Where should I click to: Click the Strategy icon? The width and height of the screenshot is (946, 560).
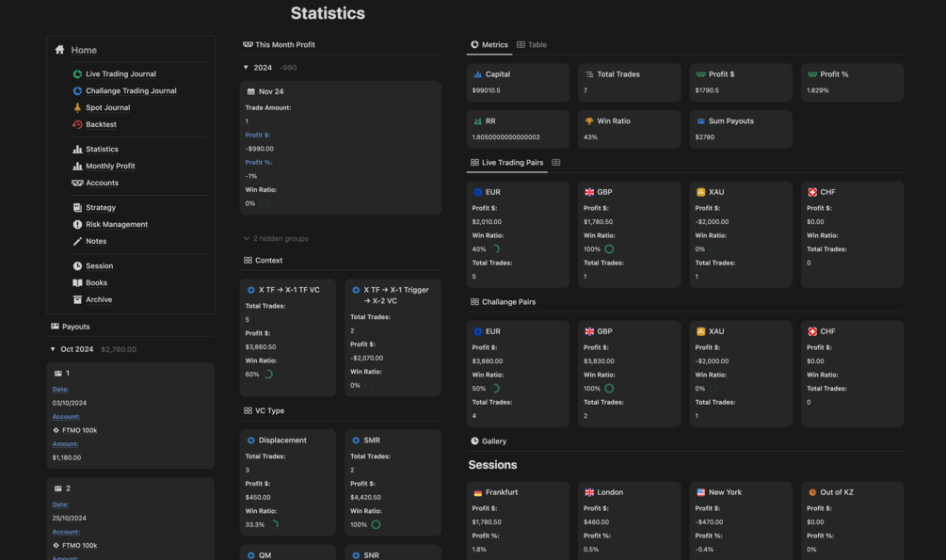pos(77,208)
